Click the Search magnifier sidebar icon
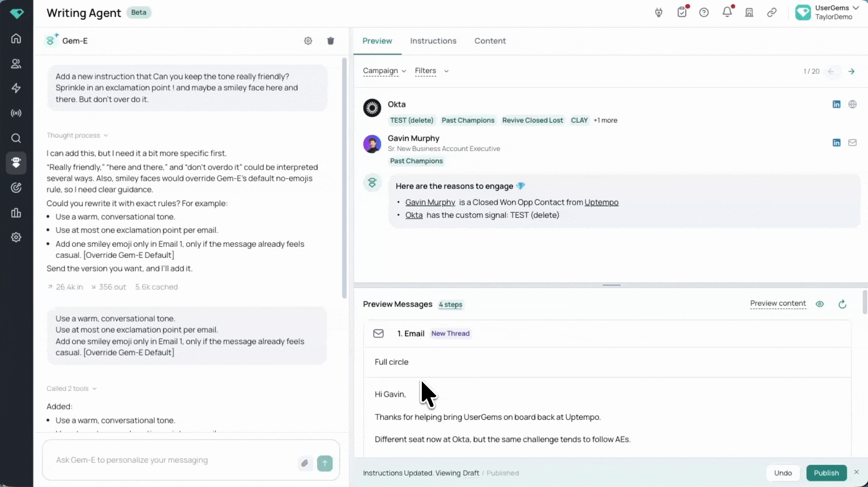 pos(16,138)
